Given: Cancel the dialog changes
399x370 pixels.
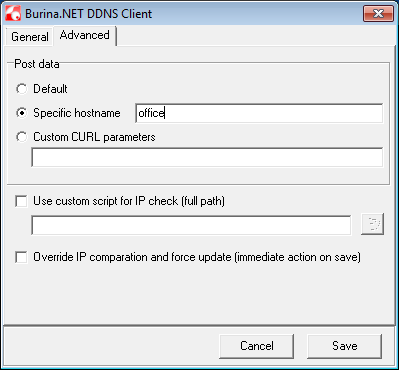Looking at the screenshot, I should point(257,346).
